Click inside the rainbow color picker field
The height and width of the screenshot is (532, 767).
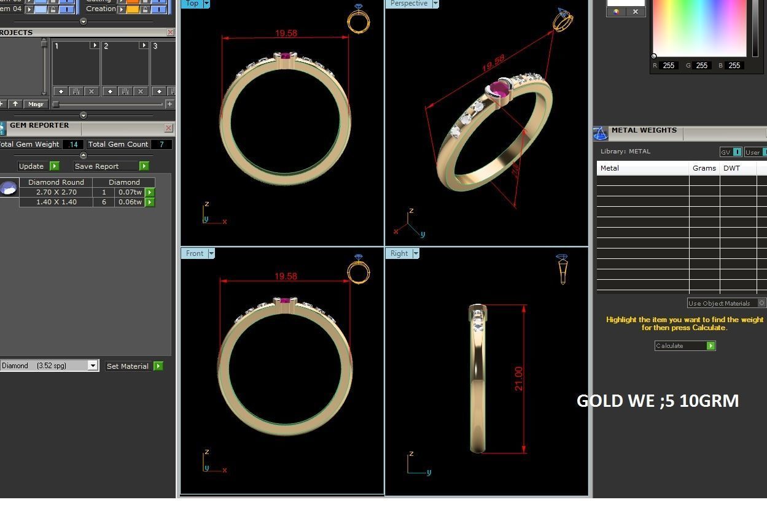click(x=699, y=28)
